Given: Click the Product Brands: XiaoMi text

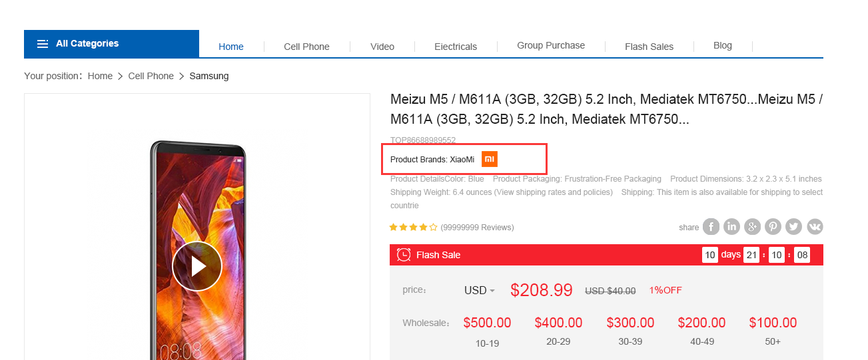Looking at the screenshot, I should pos(432,160).
